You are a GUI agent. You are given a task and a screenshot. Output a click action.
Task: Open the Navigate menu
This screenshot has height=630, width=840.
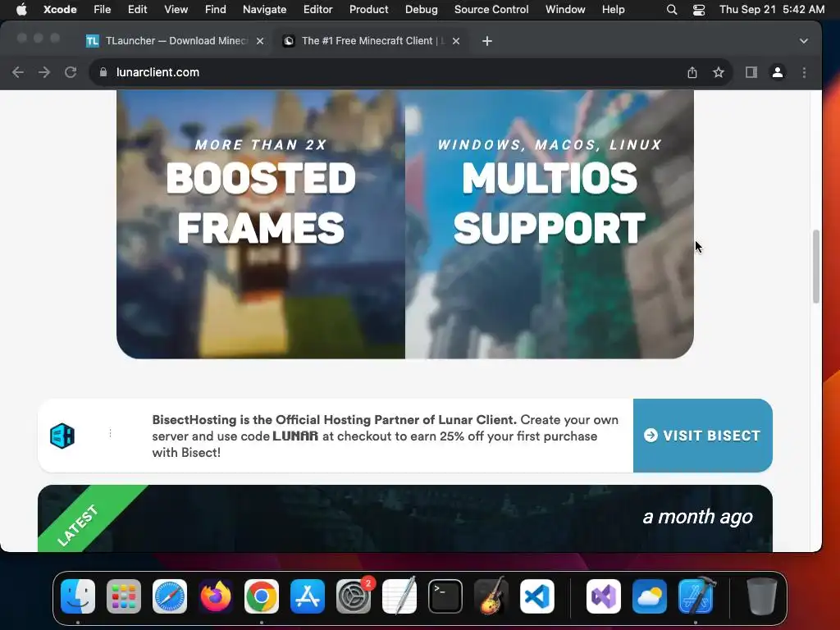point(265,10)
